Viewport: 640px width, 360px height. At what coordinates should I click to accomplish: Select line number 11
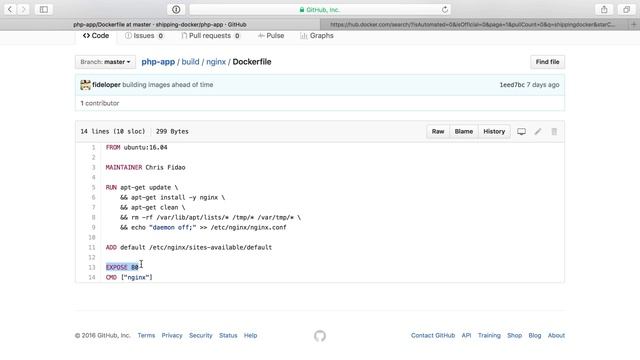point(92,247)
